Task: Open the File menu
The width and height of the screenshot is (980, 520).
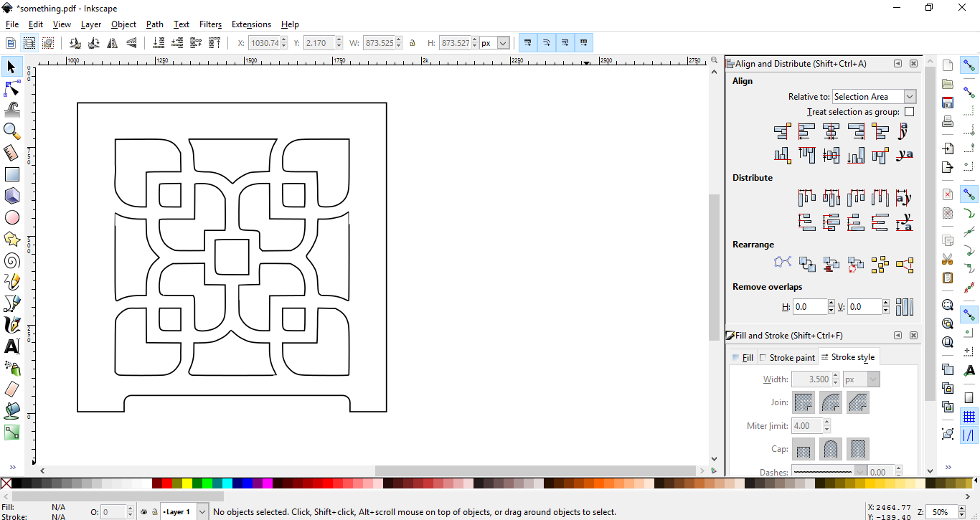Action: [x=12, y=24]
